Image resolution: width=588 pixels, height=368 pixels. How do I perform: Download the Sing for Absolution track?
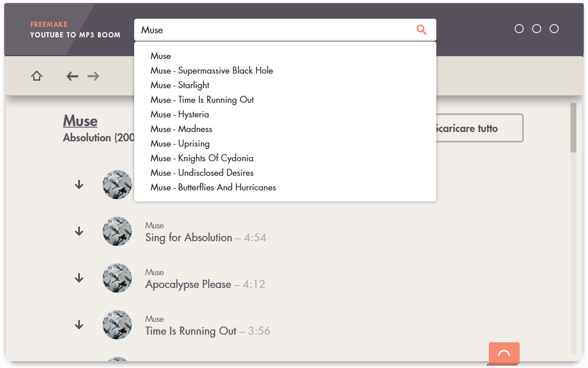79,231
